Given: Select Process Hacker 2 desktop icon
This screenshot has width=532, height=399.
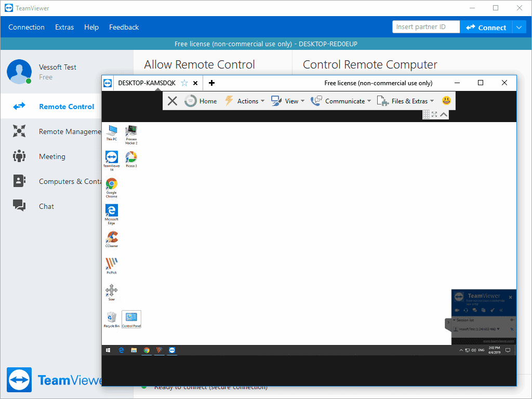Looking at the screenshot, I should click(x=131, y=135).
